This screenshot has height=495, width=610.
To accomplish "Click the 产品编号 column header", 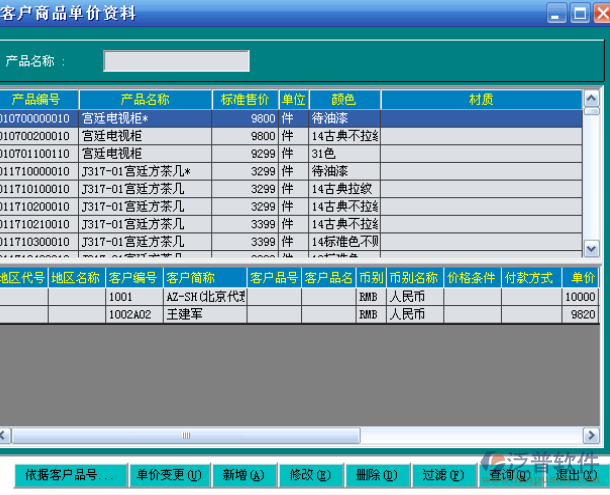I will click(x=38, y=100).
